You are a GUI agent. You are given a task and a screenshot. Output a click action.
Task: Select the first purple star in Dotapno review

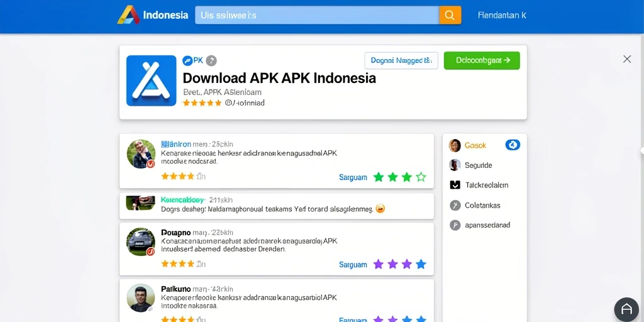pyautogui.click(x=378, y=264)
